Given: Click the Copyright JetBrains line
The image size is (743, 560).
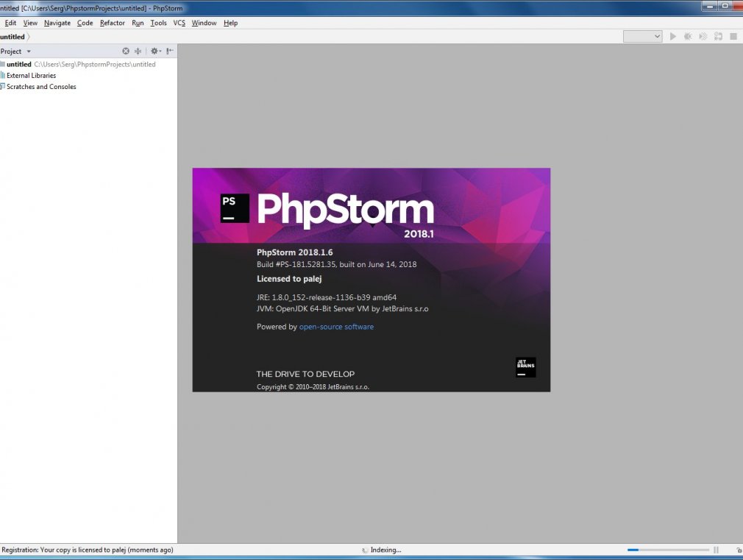Looking at the screenshot, I should [313, 387].
